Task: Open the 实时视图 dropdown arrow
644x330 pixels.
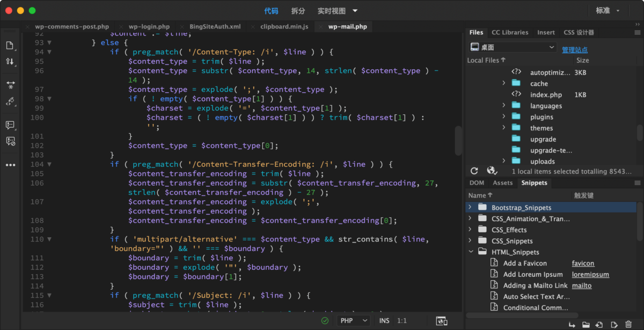Action: (355, 11)
